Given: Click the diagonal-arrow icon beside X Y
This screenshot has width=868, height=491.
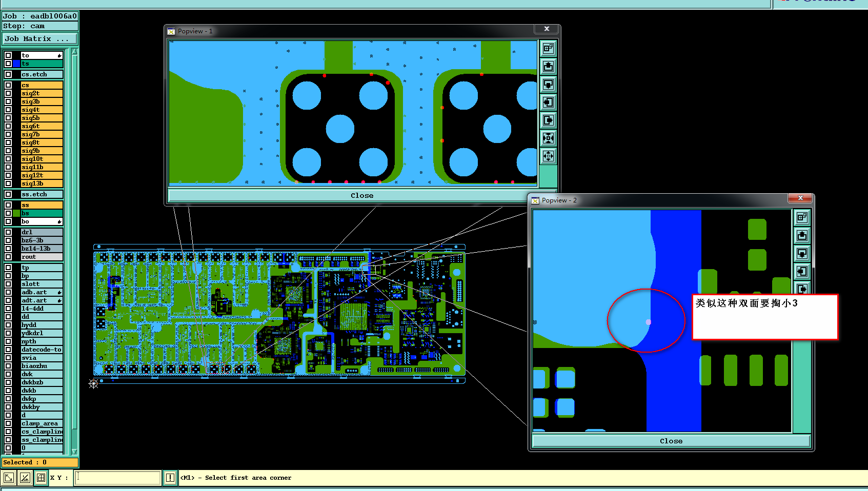Looking at the screenshot, I should coord(9,478).
